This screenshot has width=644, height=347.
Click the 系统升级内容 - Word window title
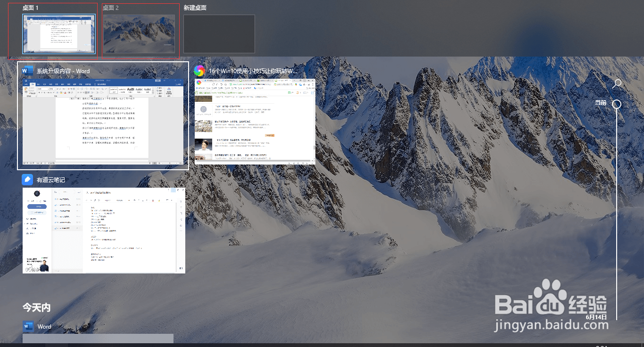click(x=63, y=71)
